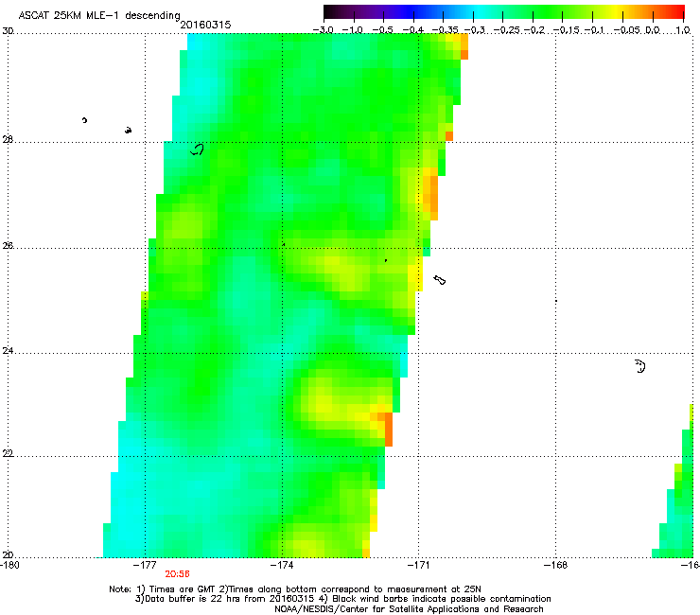Click the "-3.0" color scale label

(x=323, y=30)
